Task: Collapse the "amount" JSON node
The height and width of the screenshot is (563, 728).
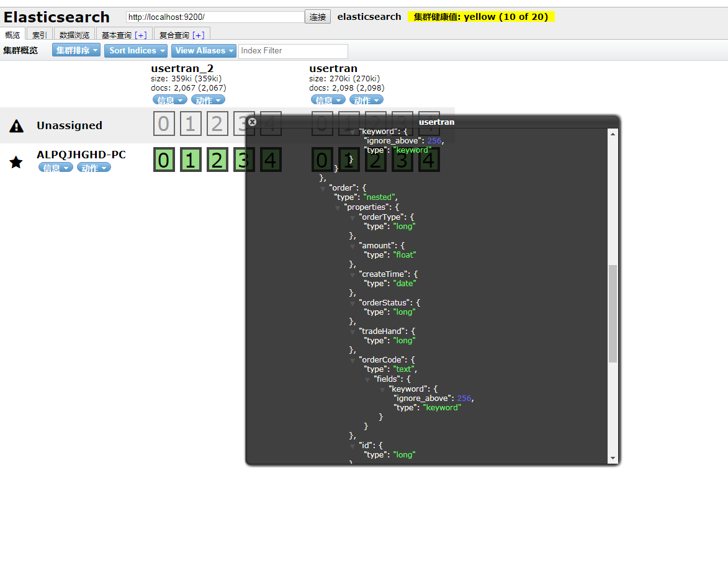Action: (353, 246)
